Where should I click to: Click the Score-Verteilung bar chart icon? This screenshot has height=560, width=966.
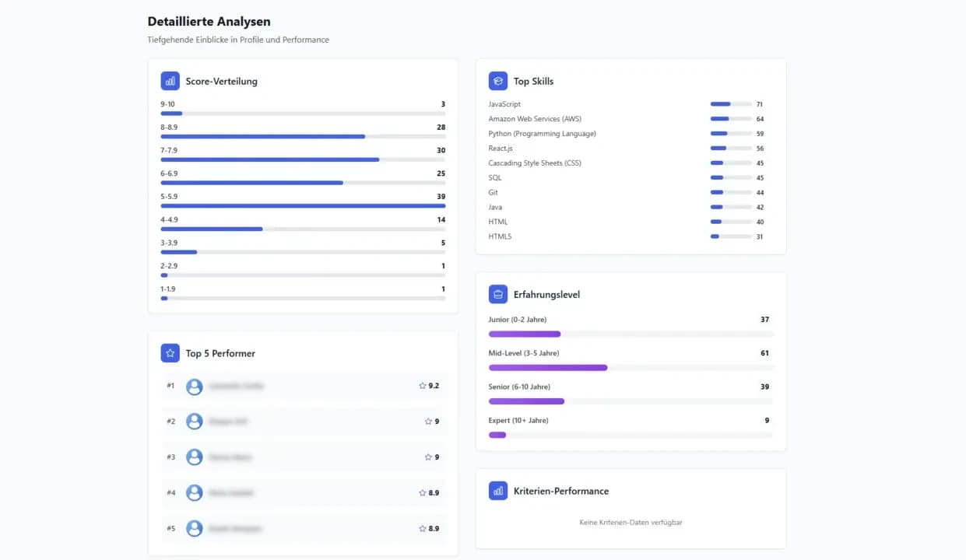[x=170, y=81]
